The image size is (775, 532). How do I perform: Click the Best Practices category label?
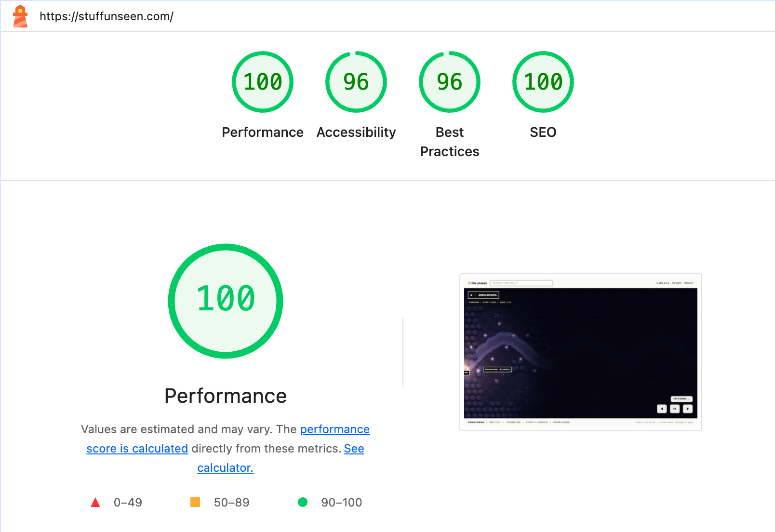pyautogui.click(x=450, y=142)
